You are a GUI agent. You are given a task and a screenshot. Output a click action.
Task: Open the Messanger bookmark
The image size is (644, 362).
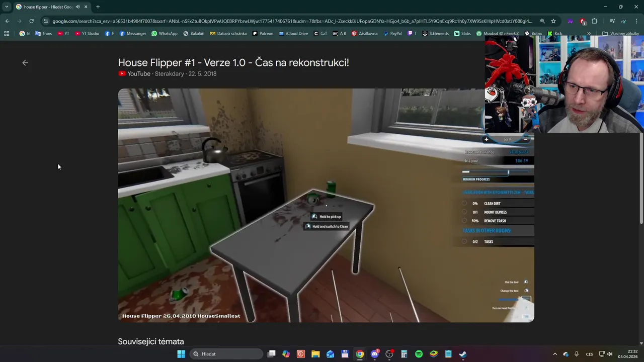(133, 34)
